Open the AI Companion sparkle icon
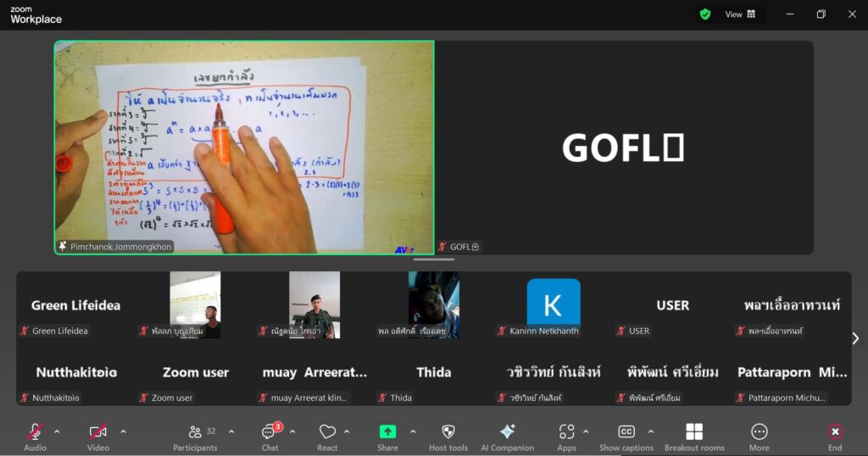 point(507,431)
